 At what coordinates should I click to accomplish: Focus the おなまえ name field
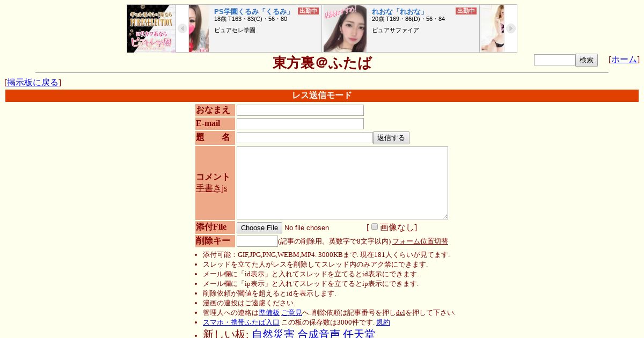300,110
